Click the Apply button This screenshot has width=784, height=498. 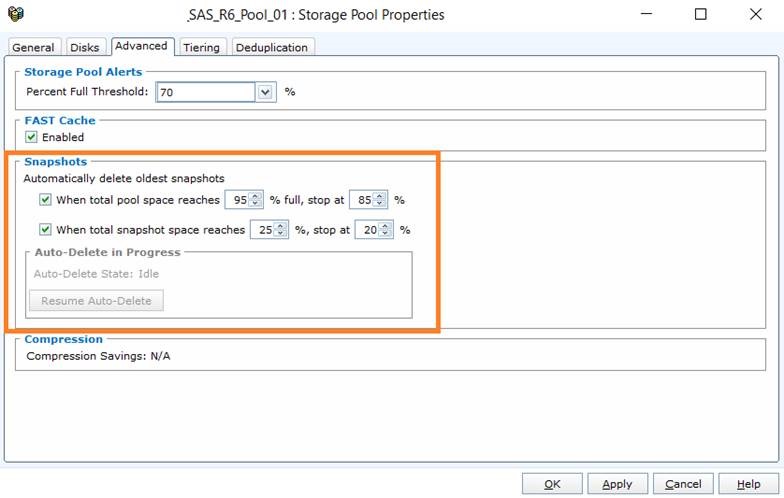click(x=617, y=484)
